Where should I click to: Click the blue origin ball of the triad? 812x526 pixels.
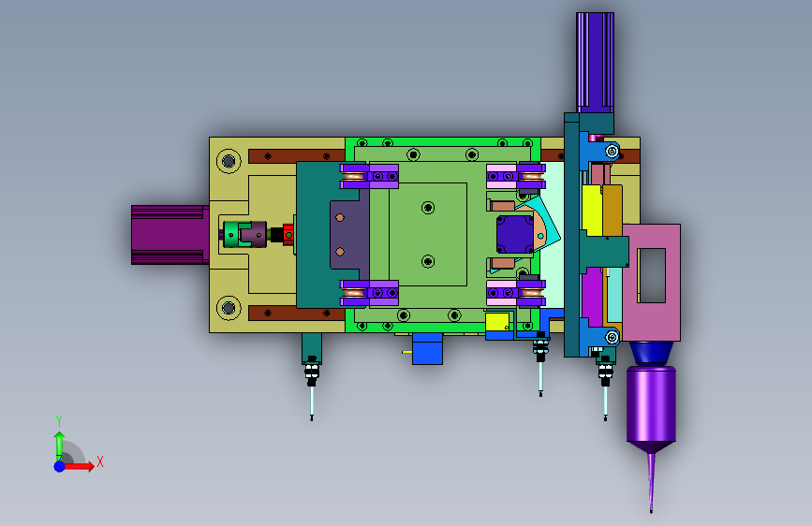click(x=60, y=466)
